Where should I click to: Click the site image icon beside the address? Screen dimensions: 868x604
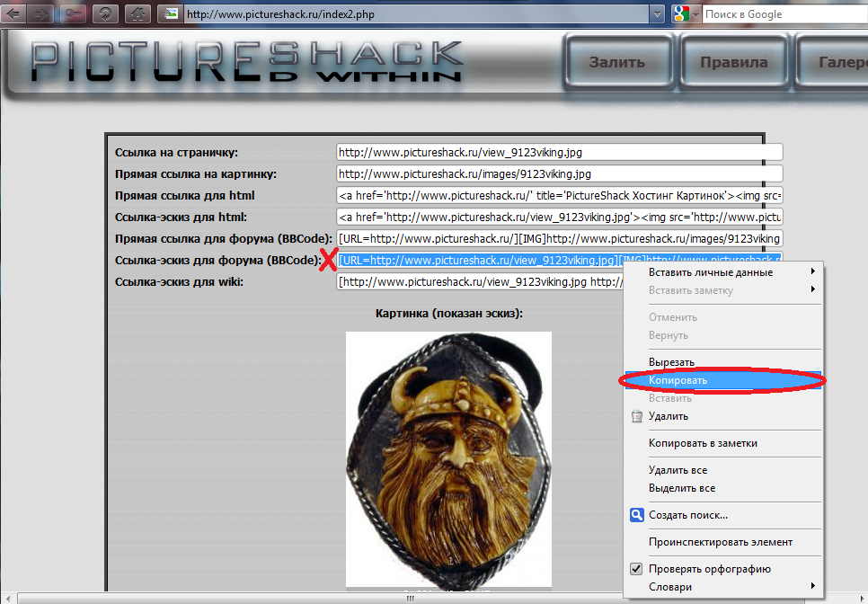point(171,13)
